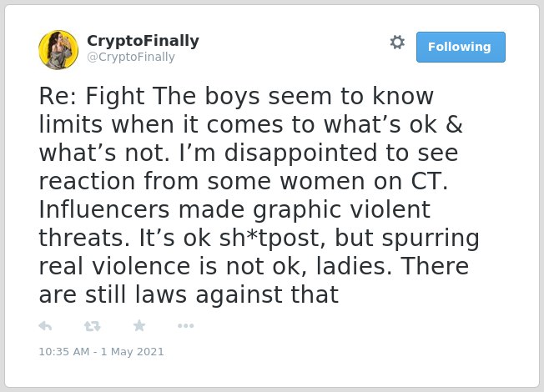The width and height of the screenshot is (544, 392).
Task: Click the word 'Following' on the button
Action: coord(460,47)
